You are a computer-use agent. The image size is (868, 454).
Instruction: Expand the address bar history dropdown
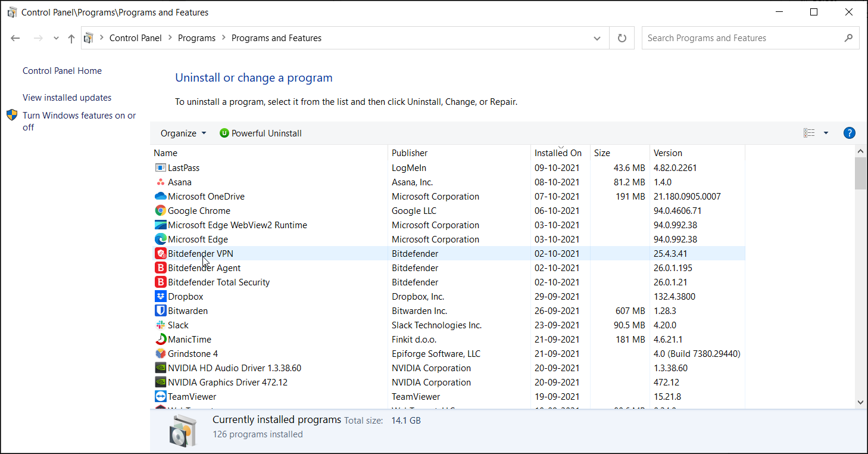pyautogui.click(x=597, y=38)
